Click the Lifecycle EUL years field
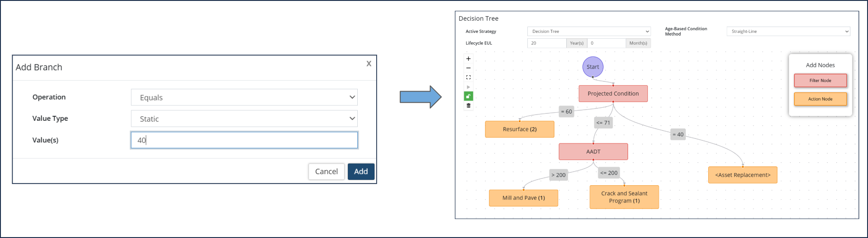Screen dimensions: 868x238 (x=547, y=43)
